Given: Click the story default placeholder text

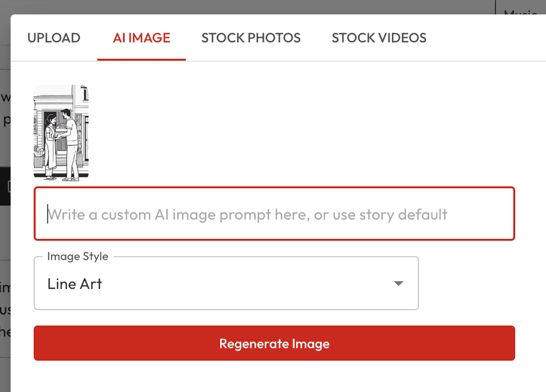Looking at the screenshot, I should (x=247, y=214).
